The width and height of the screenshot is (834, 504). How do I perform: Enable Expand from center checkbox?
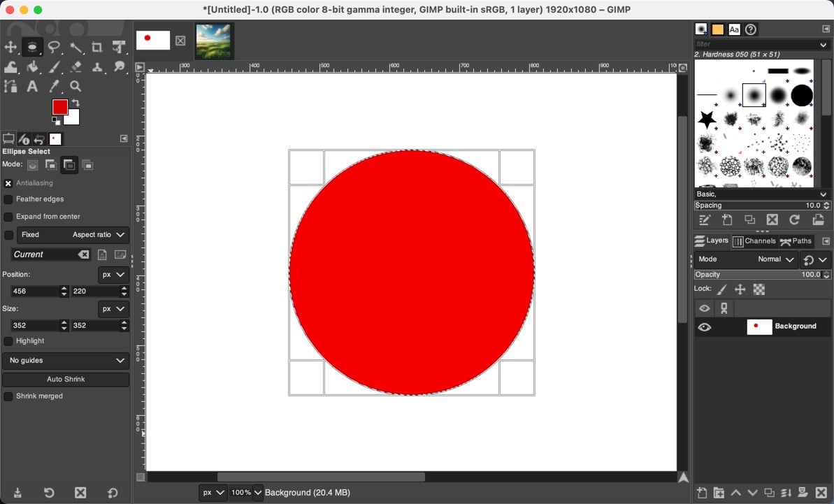pos(8,217)
